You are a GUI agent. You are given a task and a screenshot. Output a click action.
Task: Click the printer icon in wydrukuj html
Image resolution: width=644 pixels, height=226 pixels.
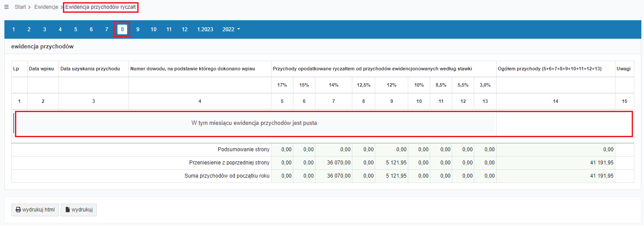18,210
